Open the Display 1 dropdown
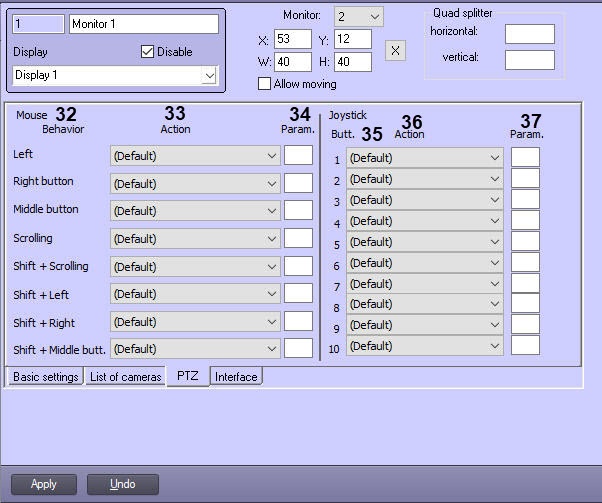This screenshot has height=503, width=602. click(115, 75)
